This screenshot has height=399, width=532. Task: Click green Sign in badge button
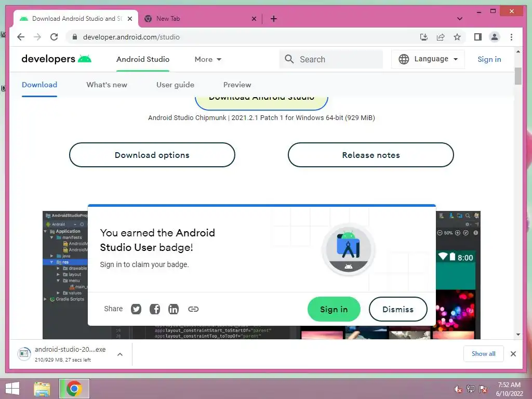click(334, 309)
